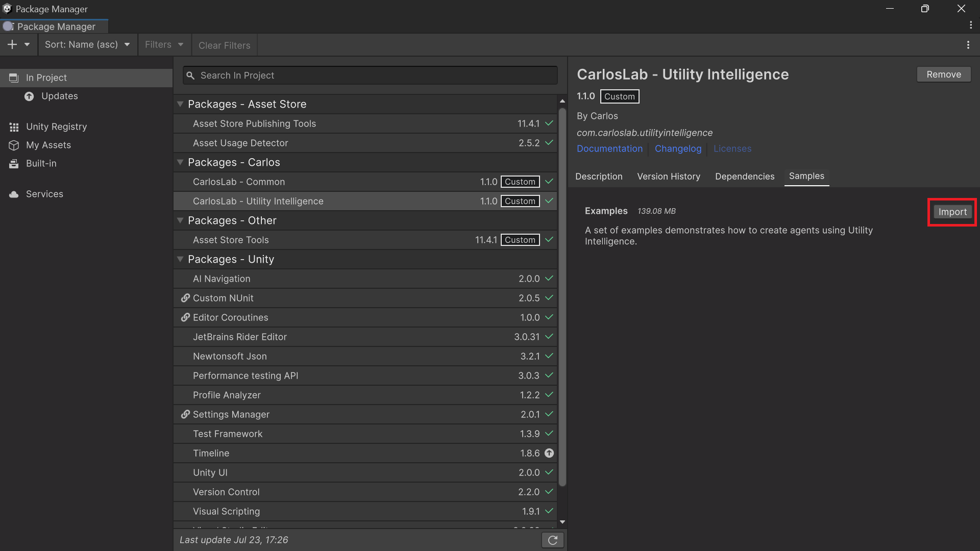
Task: Open Updates in the sidebar
Action: [x=60, y=96]
